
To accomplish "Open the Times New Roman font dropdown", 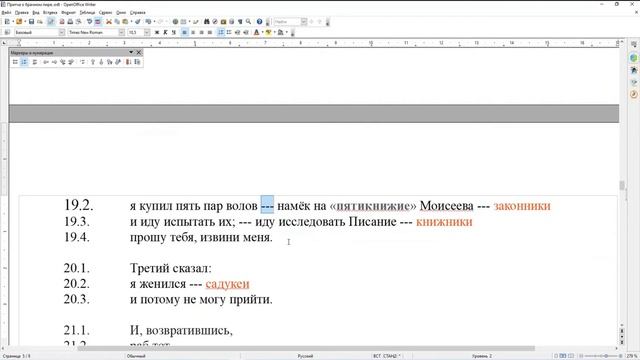I will [121, 32].
